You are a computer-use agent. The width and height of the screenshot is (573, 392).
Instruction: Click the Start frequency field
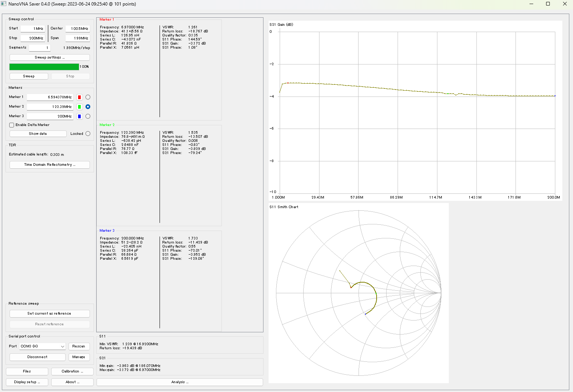point(33,28)
